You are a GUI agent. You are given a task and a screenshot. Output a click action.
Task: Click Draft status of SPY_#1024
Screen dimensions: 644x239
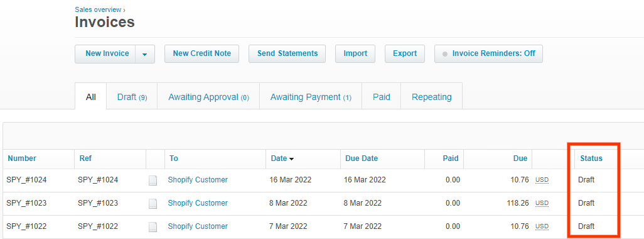tap(586, 180)
